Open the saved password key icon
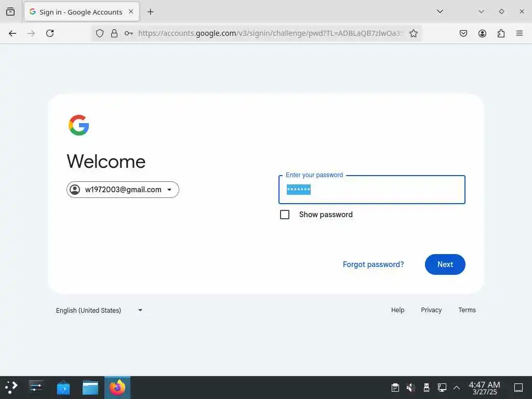This screenshot has height=399, width=532. coord(129,33)
